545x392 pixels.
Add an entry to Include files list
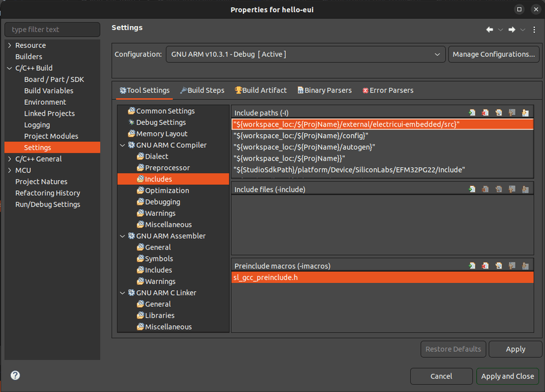(472, 188)
